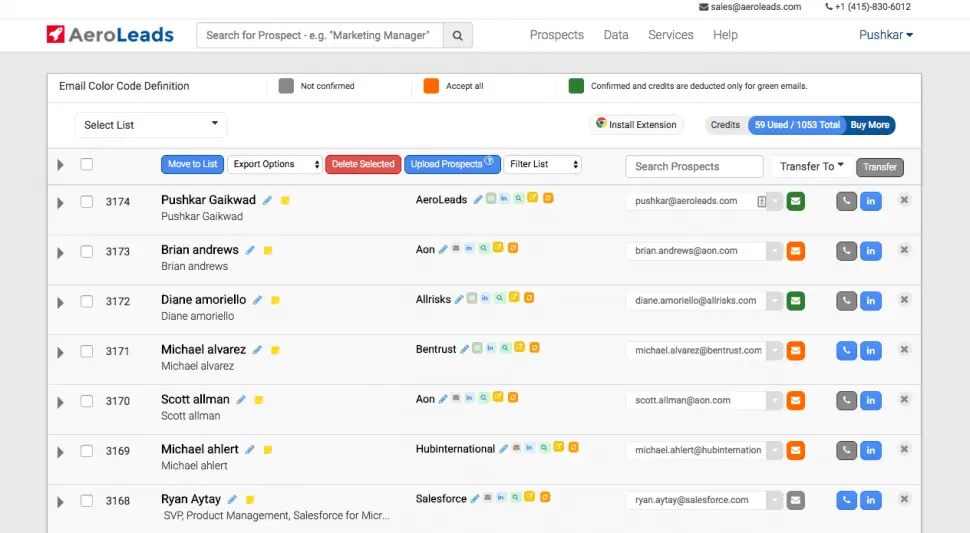Edit name pencil for Pushkar Gaikwad
The width and height of the screenshot is (970, 533).
pyautogui.click(x=267, y=200)
